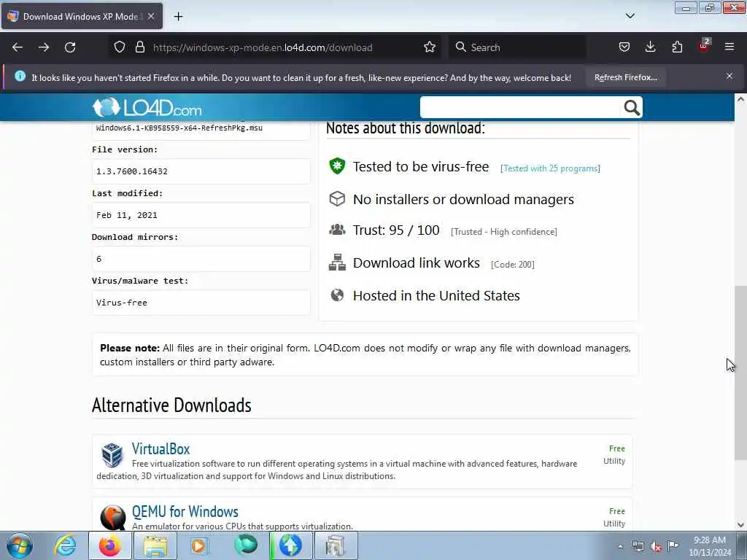Screen dimensions: 747x560
Task: Click the download link network icon
Action: click(337, 262)
